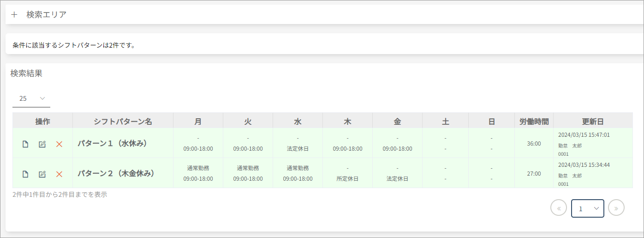Delete パターン１（水休み） using red X
This screenshot has height=238, width=644.
click(x=59, y=144)
